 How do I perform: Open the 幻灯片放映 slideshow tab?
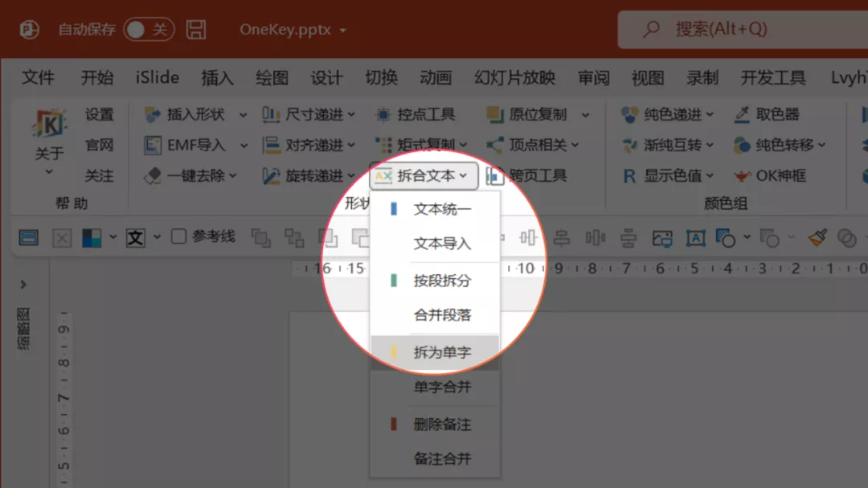click(x=515, y=77)
